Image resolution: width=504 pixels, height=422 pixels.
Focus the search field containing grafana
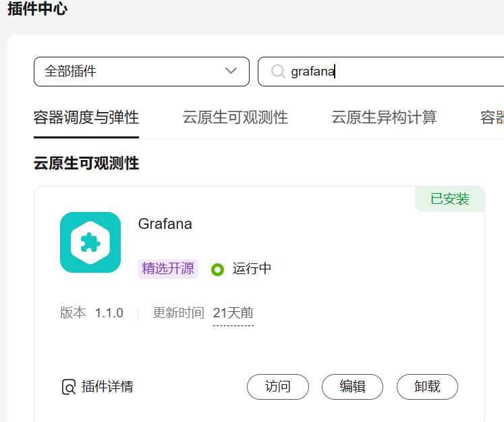click(391, 72)
